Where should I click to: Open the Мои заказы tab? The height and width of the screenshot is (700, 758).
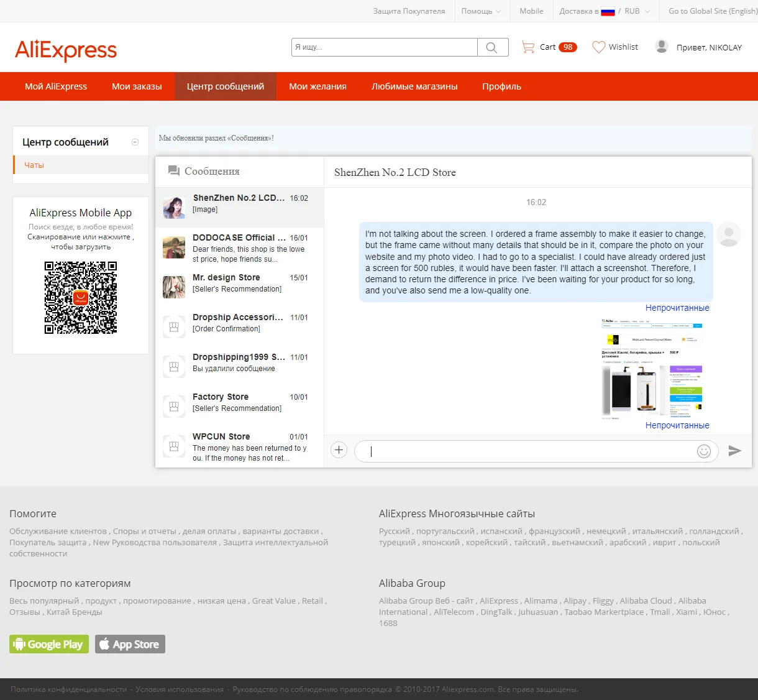click(x=137, y=86)
